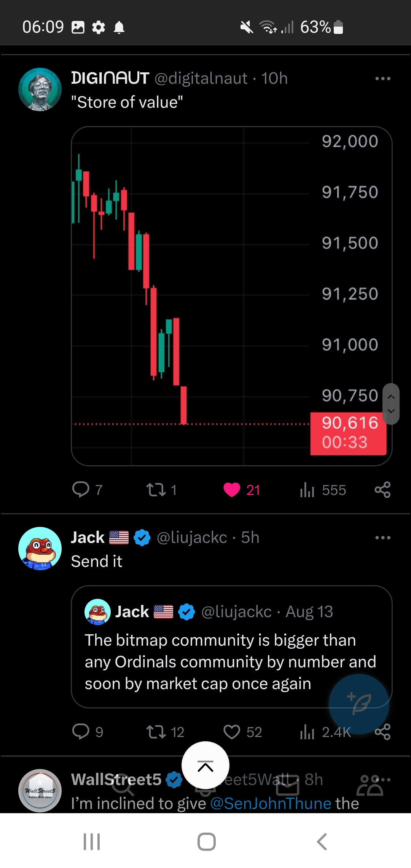
Task: Open Jack's quoted bitmap community post
Action: pyautogui.click(x=231, y=646)
